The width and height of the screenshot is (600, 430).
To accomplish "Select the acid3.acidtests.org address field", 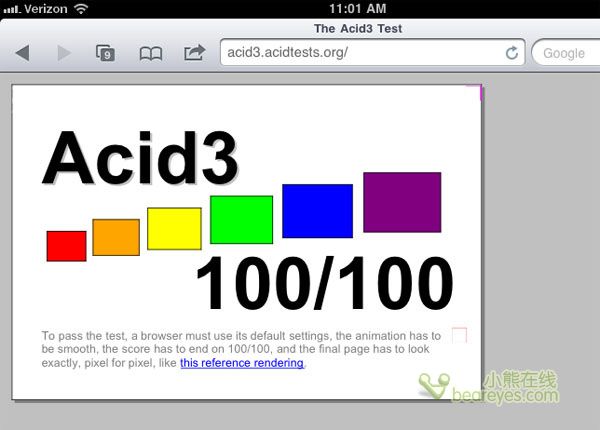I will [x=372, y=52].
